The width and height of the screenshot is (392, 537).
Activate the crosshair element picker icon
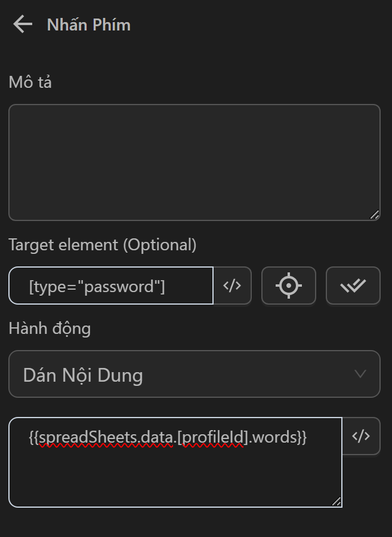288,286
